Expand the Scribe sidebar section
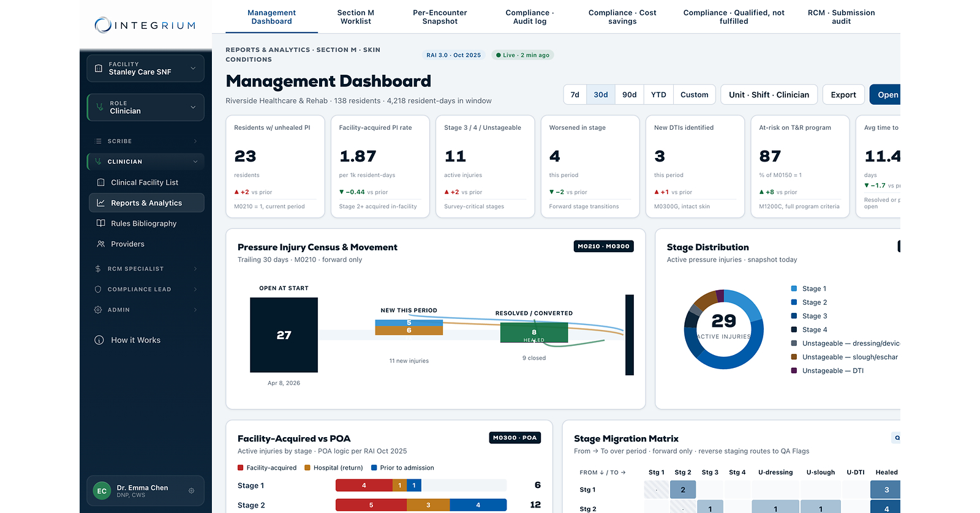Screen dimensions: 980x513 [145, 141]
